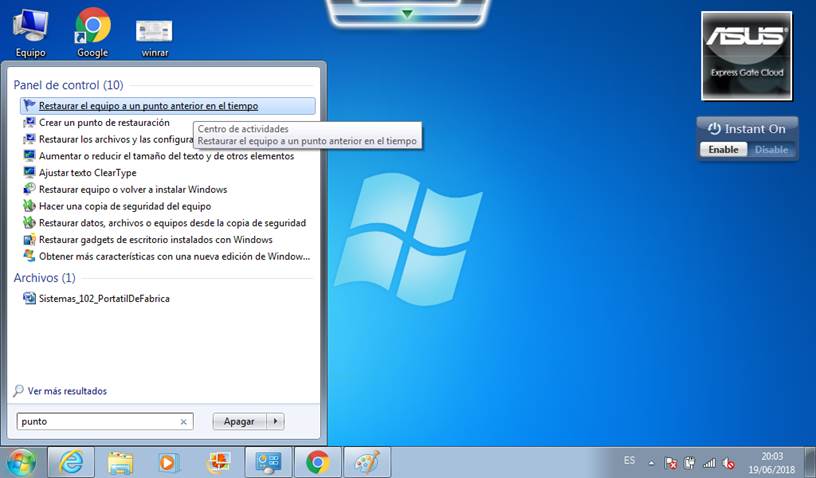Click the search field containing 'punto'
The image size is (816, 478).
coord(95,422)
